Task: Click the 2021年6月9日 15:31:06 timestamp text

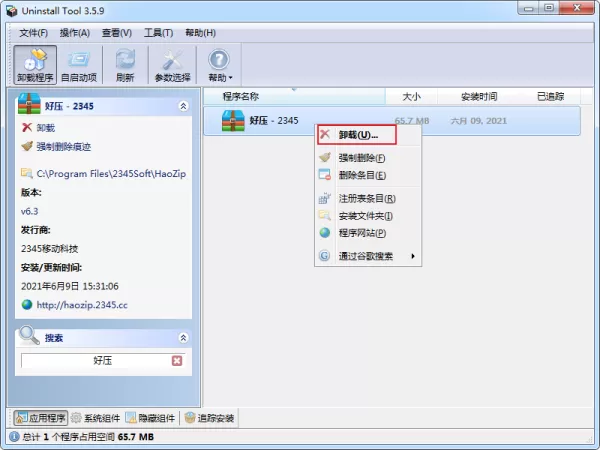Action: [70, 286]
